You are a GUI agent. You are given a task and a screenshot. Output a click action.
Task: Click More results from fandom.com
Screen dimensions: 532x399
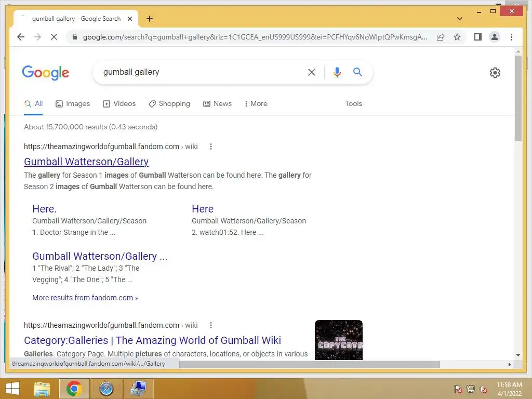point(85,298)
